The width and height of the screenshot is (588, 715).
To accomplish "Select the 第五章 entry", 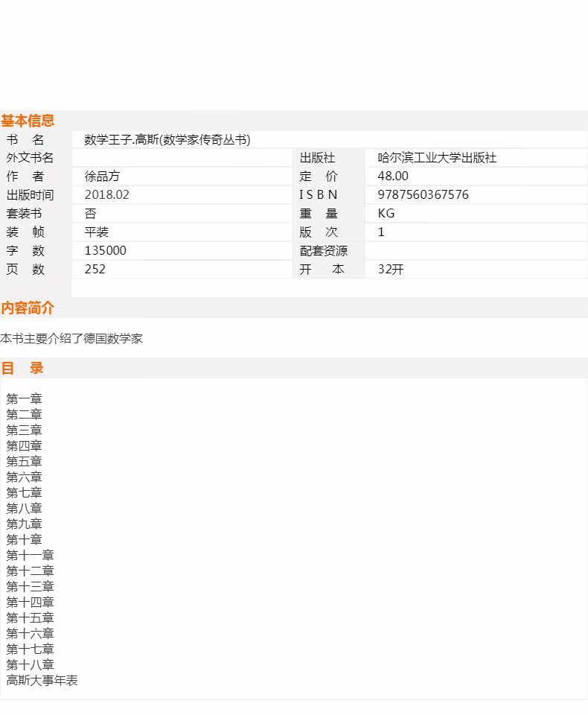I will point(24,462).
